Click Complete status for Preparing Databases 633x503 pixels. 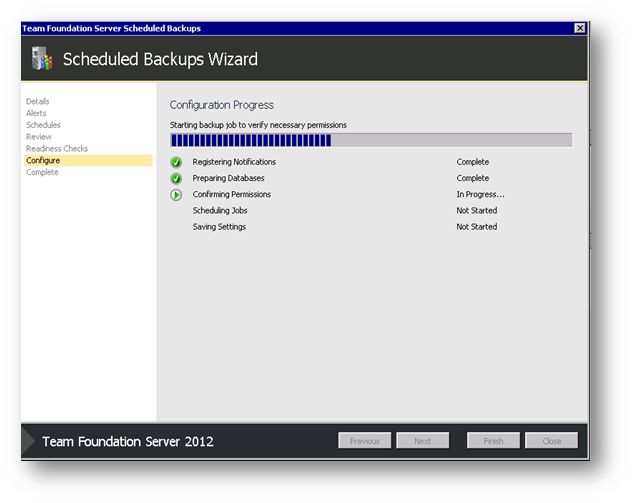pyautogui.click(x=473, y=178)
